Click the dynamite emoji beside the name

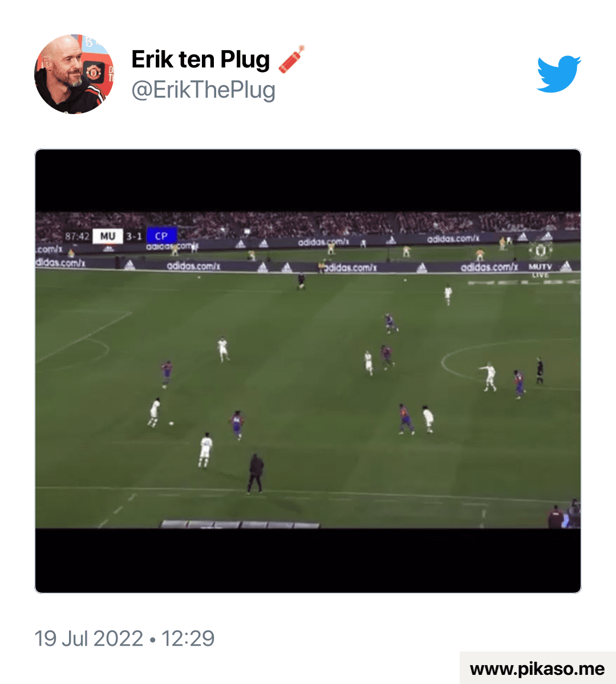[291, 59]
